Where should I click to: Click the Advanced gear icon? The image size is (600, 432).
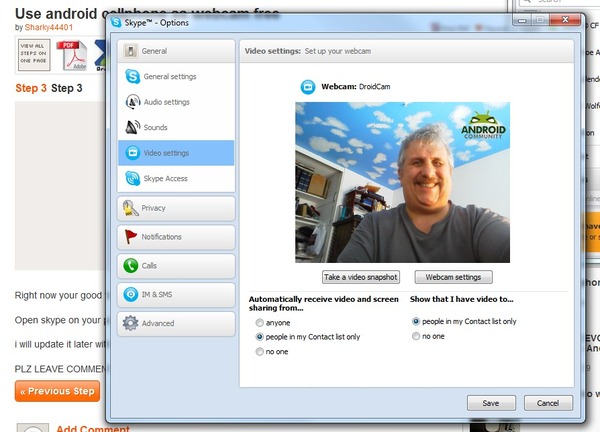coord(130,323)
